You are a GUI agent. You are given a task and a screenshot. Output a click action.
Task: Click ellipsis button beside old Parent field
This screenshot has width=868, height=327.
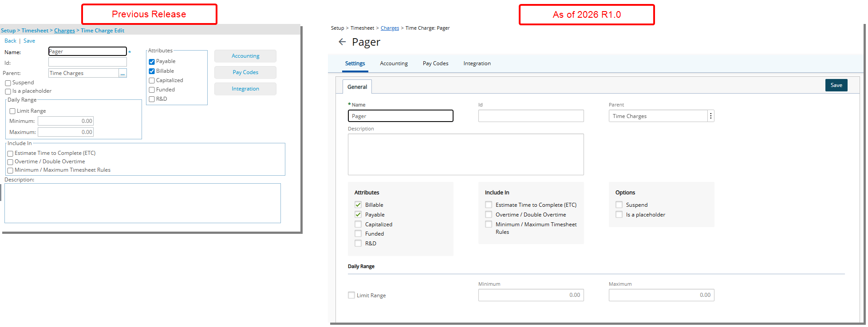(x=122, y=73)
